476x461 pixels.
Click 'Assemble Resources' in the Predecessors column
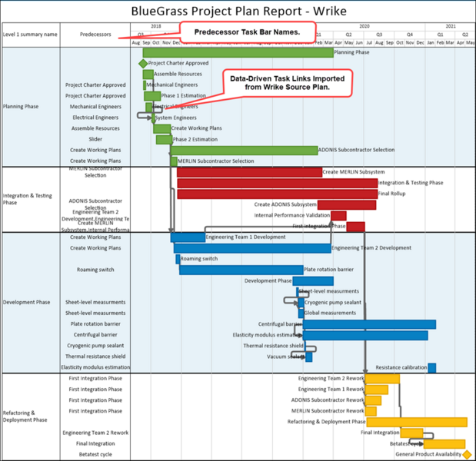pos(95,128)
